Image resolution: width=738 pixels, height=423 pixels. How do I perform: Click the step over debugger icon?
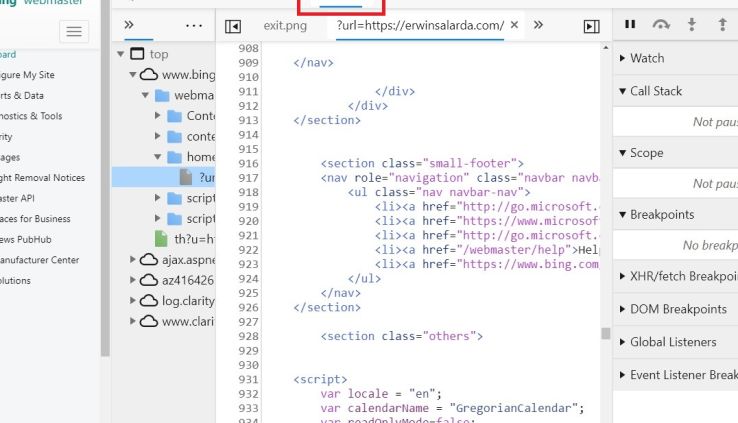[x=660, y=25]
